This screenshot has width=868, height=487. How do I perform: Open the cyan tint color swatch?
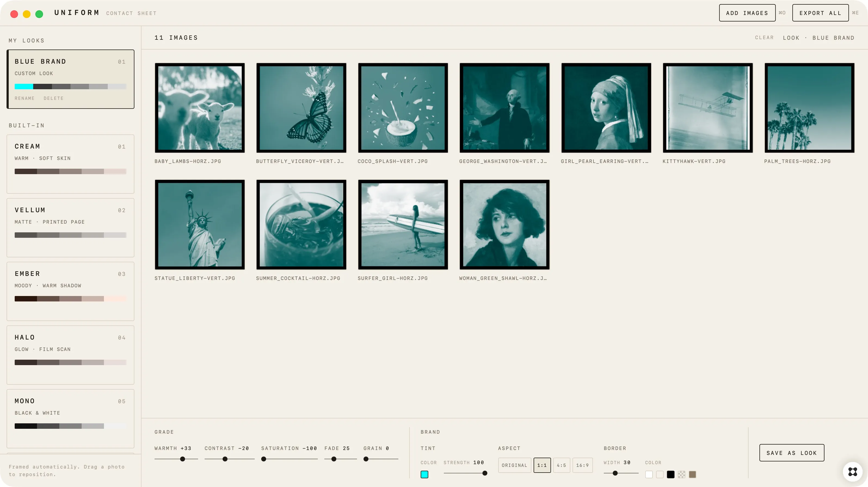click(424, 474)
